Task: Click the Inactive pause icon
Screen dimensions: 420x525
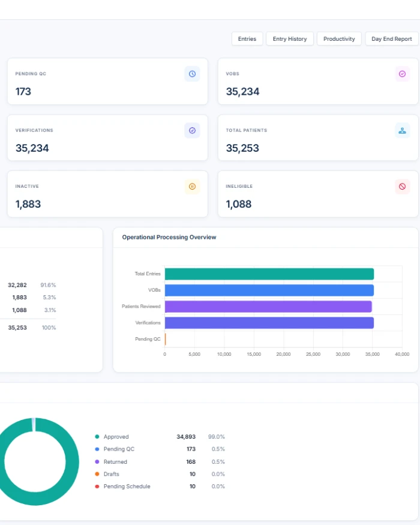Action: pyautogui.click(x=192, y=187)
